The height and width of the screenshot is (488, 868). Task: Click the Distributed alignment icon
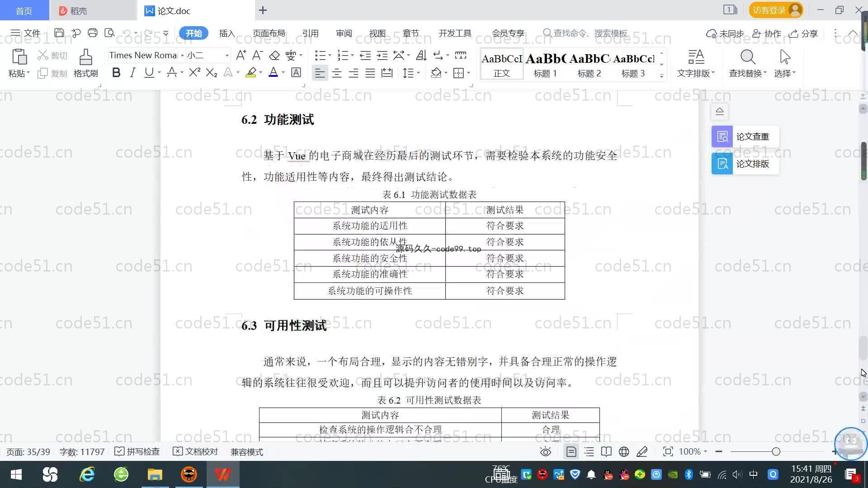click(387, 73)
